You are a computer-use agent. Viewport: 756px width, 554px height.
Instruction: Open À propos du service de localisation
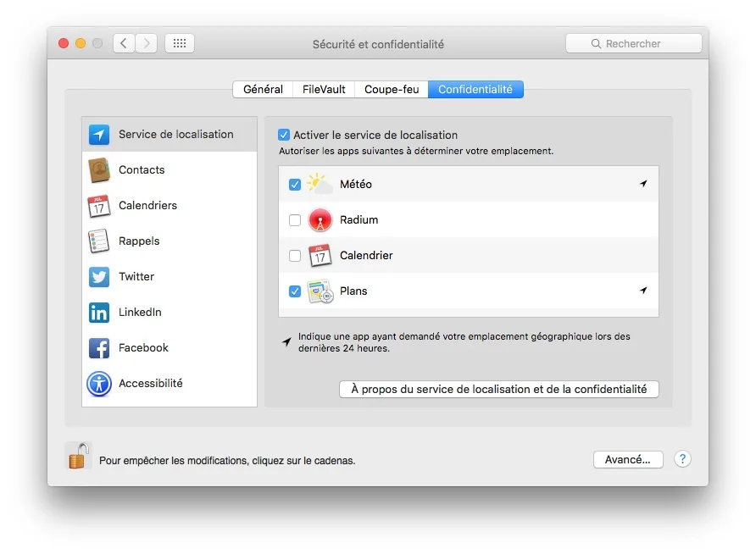coord(498,389)
